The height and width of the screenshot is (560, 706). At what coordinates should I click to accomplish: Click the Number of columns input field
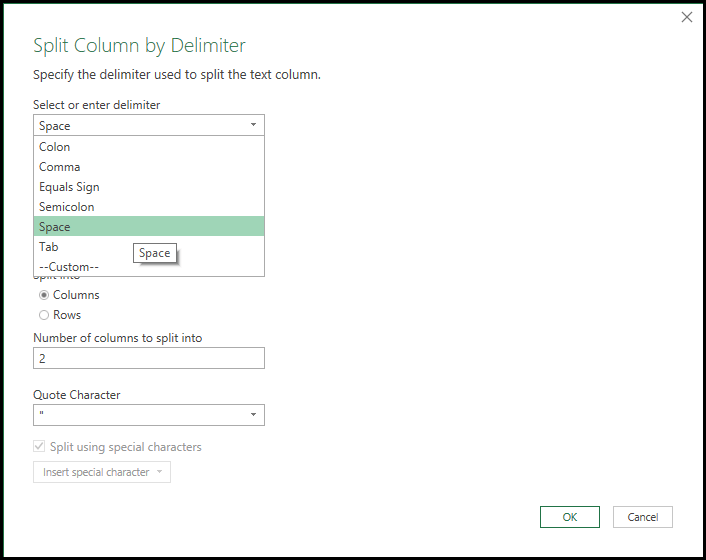tap(148, 358)
